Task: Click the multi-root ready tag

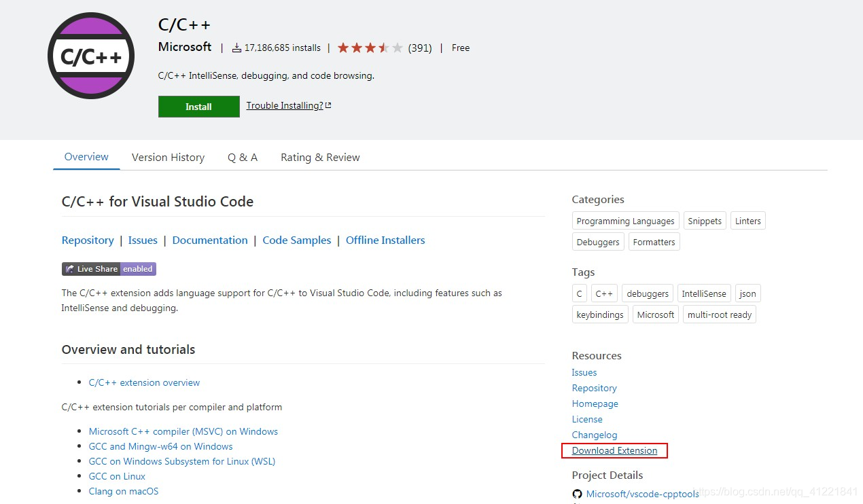Action: click(x=720, y=314)
